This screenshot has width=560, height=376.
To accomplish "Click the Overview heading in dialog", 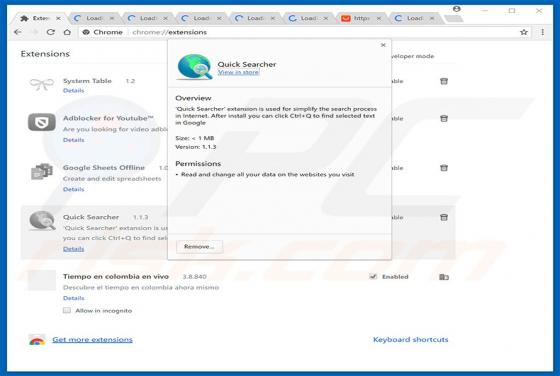I will point(193,98).
